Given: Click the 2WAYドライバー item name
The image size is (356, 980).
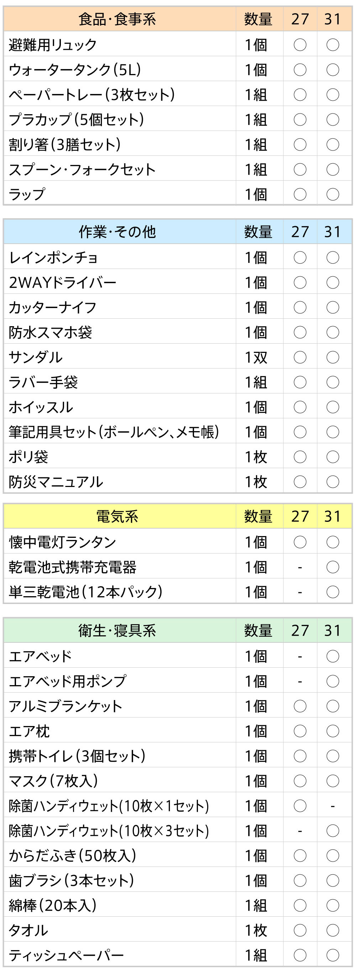Looking at the screenshot, I should click(x=63, y=282).
